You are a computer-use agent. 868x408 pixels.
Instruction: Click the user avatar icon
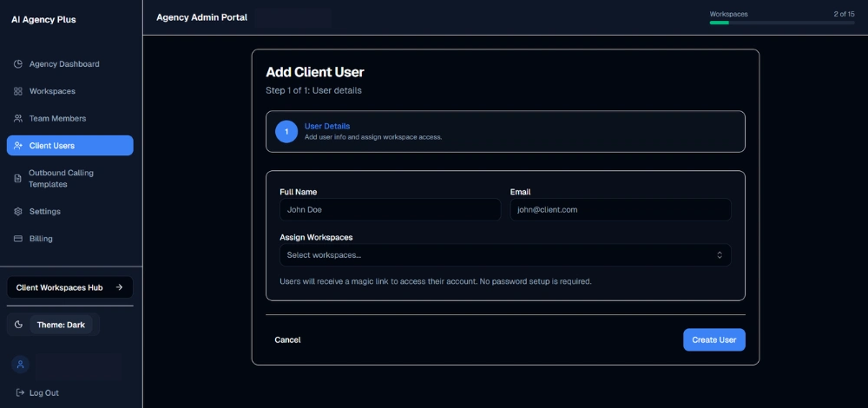[21, 365]
